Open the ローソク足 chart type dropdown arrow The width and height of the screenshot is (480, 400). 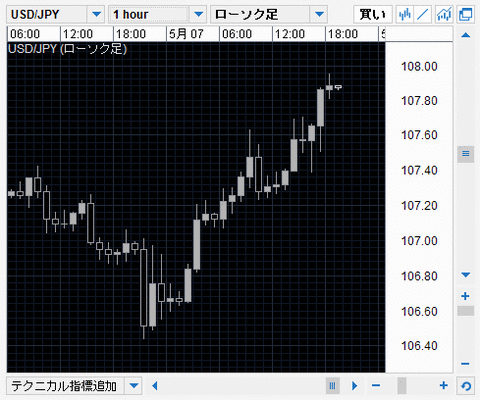pos(319,14)
